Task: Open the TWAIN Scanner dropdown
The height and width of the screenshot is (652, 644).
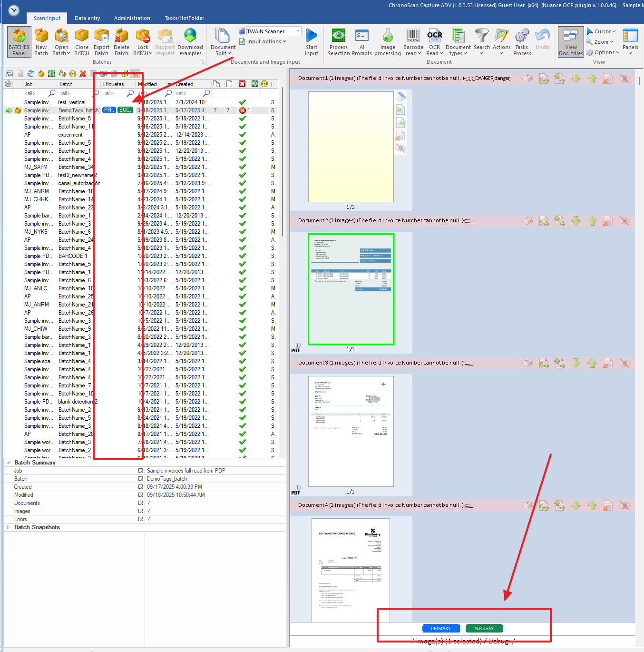Action: (298, 31)
